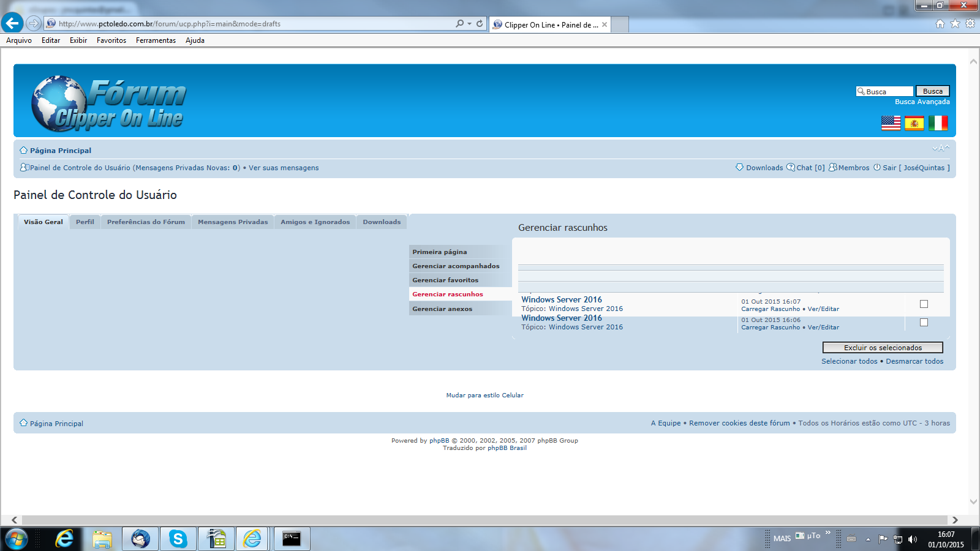
Task: Select Gerenciar rascunhos in the side menu
Action: coord(461,294)
